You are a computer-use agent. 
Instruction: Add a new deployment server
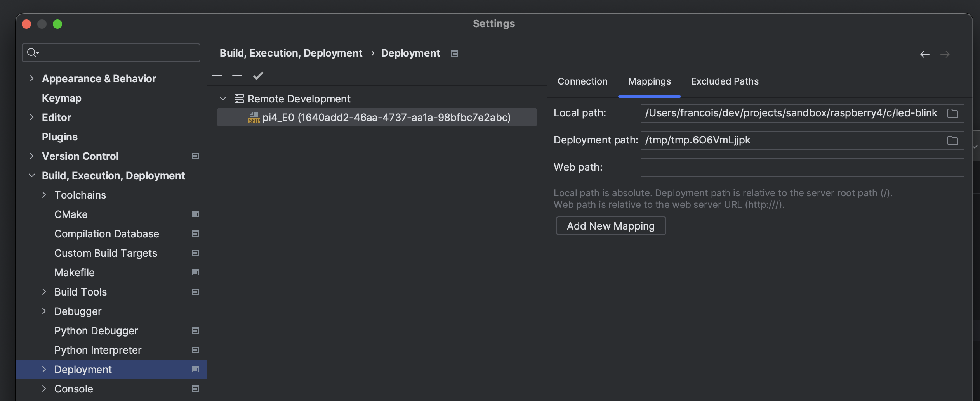(x=217, y=76)
